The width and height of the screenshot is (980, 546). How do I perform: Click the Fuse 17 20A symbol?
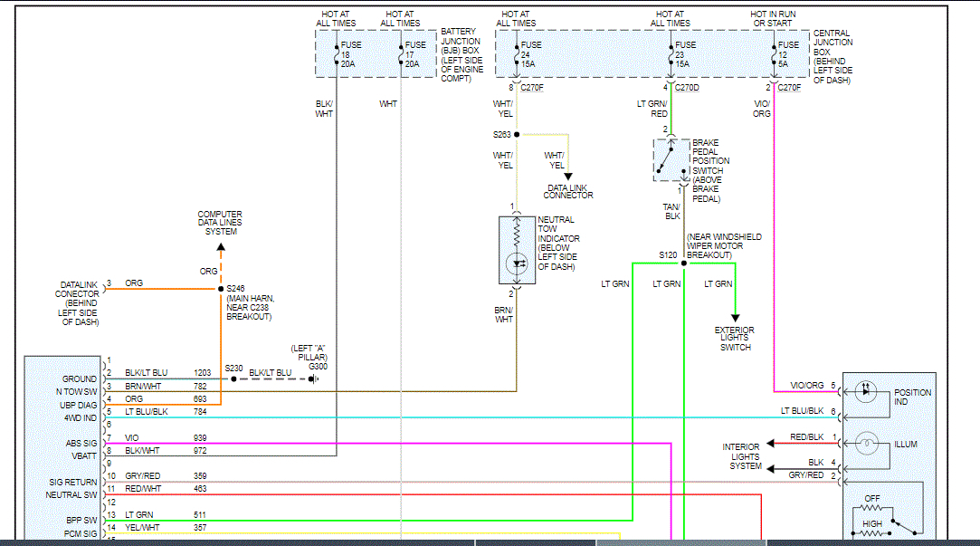click(401, 53)
